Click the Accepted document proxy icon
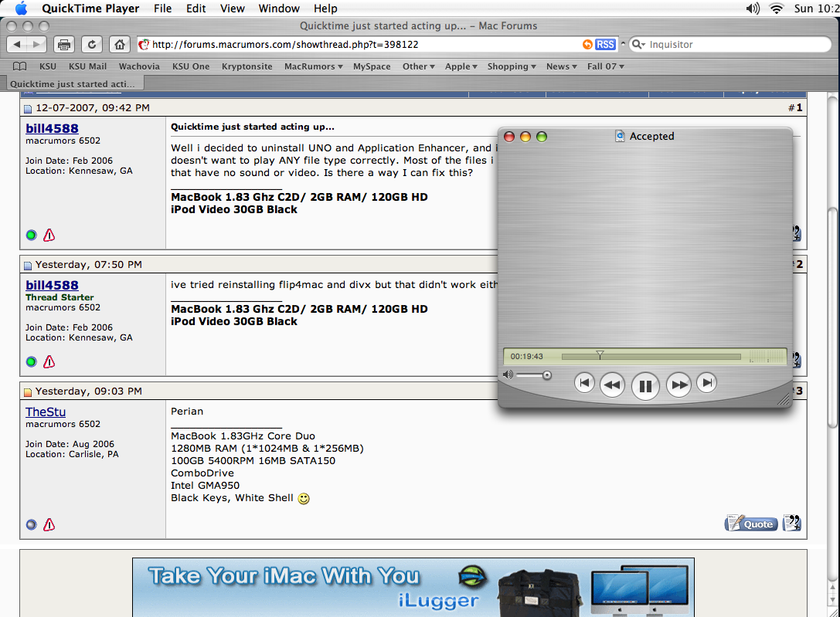Image resolution: width=840 pixels, height=617 pixels. pos(620,136)
